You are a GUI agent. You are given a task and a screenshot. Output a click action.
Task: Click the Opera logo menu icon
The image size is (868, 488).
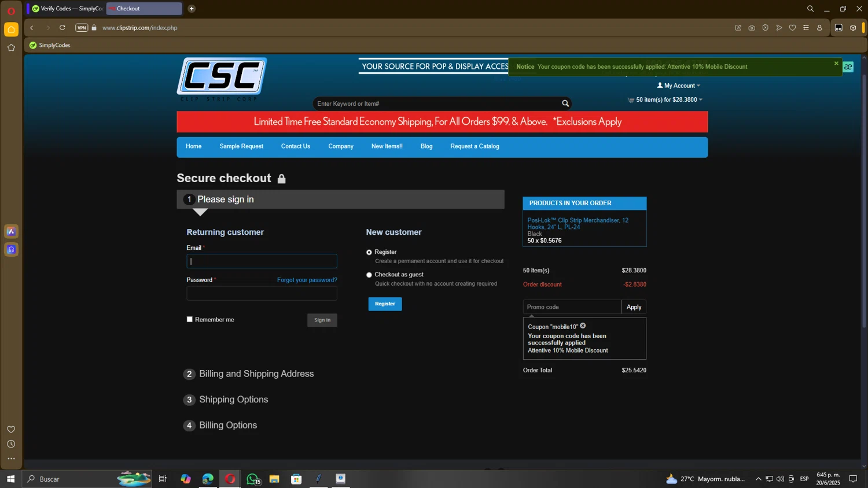tap(11, 11)
